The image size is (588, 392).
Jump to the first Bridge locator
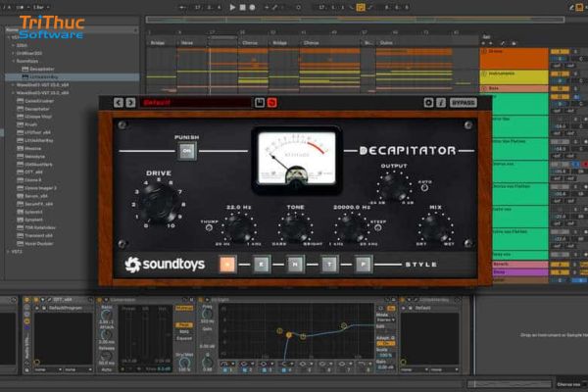click(158, 43)
